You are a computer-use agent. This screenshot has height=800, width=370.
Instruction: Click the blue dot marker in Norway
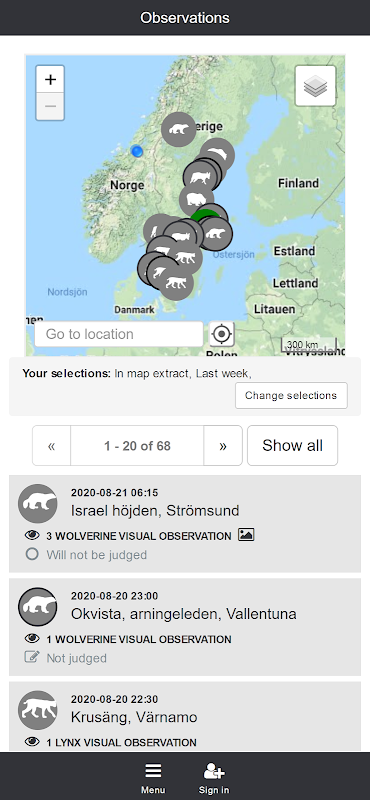pyautogui.click(x=136, y=151)
